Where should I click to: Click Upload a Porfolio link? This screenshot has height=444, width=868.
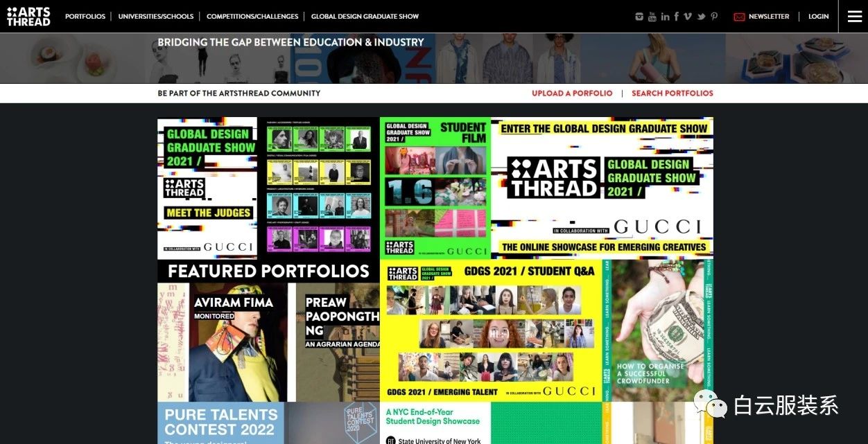click(x=572, y=94)
